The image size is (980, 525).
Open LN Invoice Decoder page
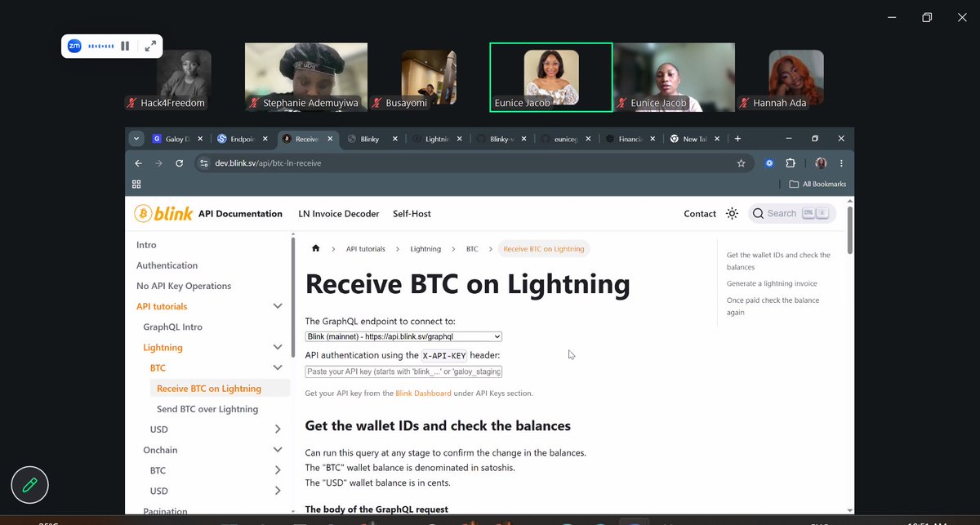[339, 214]
